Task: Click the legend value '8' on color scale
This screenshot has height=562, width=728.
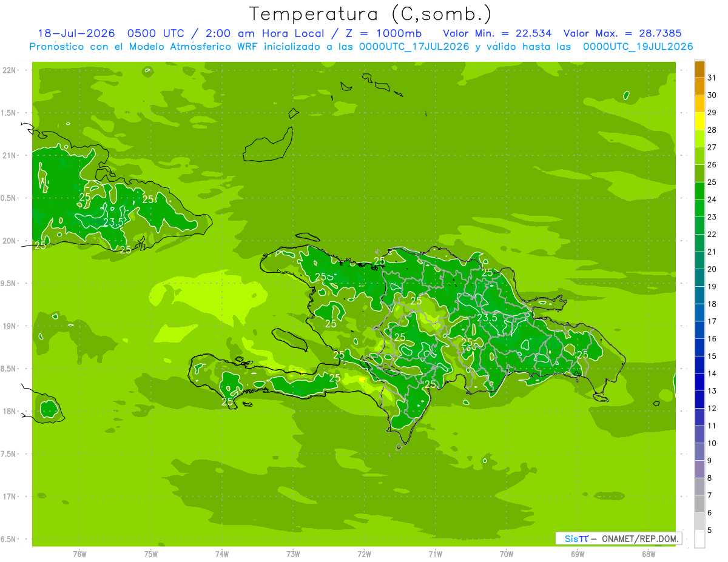Action: tap(710, 478)
